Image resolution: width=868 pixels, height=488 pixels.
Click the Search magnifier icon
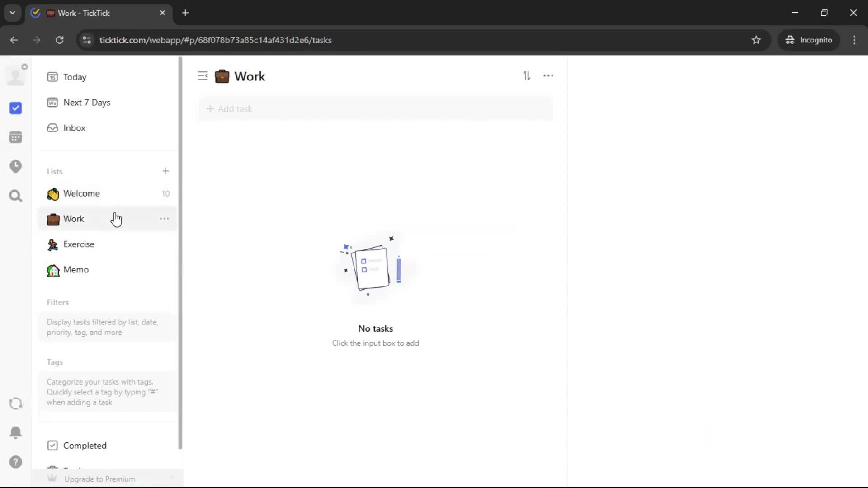coord(16,196)
